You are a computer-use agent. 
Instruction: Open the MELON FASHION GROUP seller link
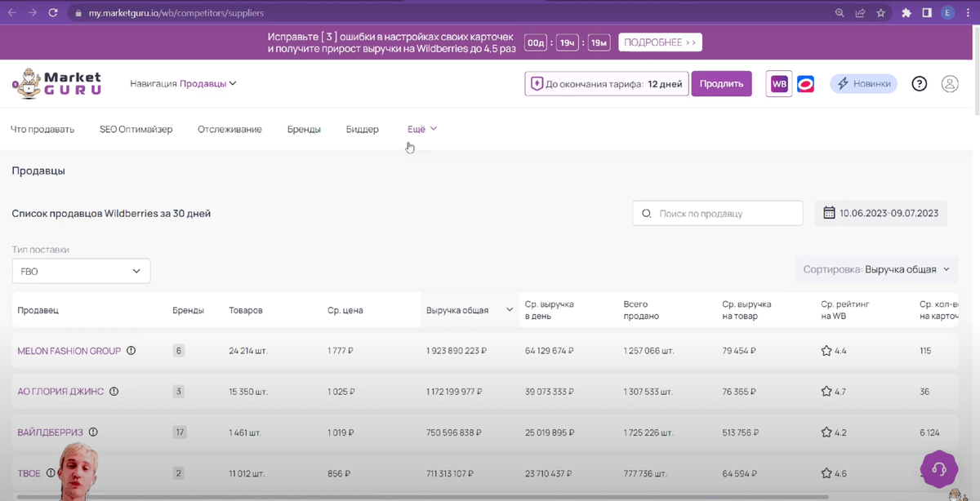click(69, 351)
